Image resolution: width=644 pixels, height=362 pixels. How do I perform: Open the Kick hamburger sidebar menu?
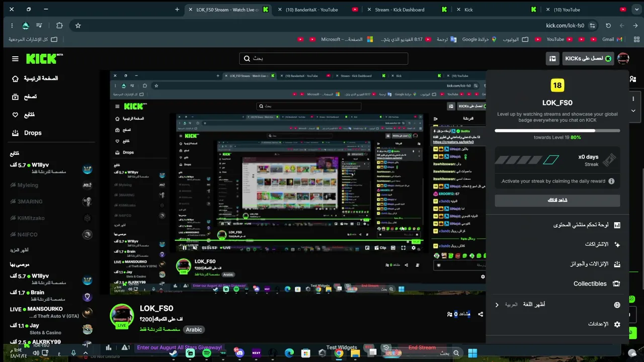(15, 59)
